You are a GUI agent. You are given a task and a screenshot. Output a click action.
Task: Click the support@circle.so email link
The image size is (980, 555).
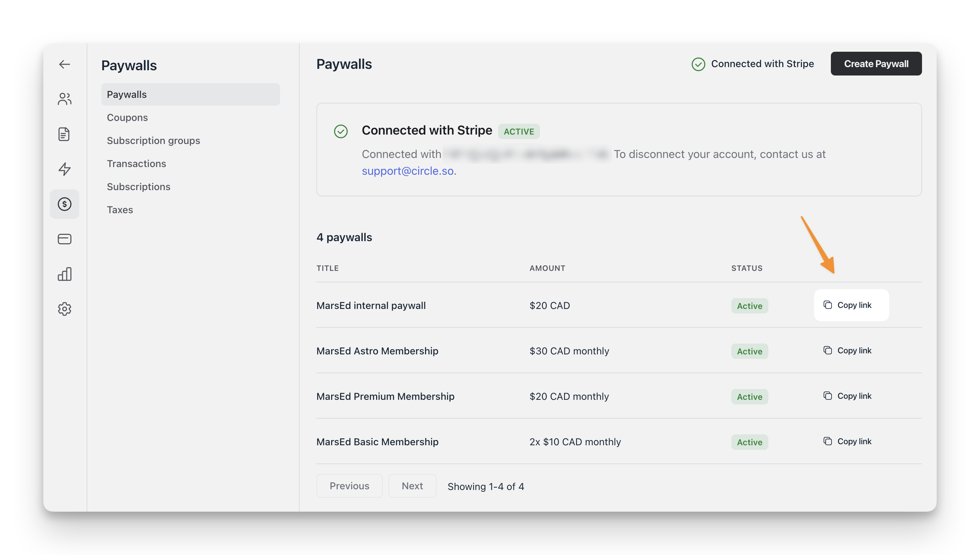408,171
